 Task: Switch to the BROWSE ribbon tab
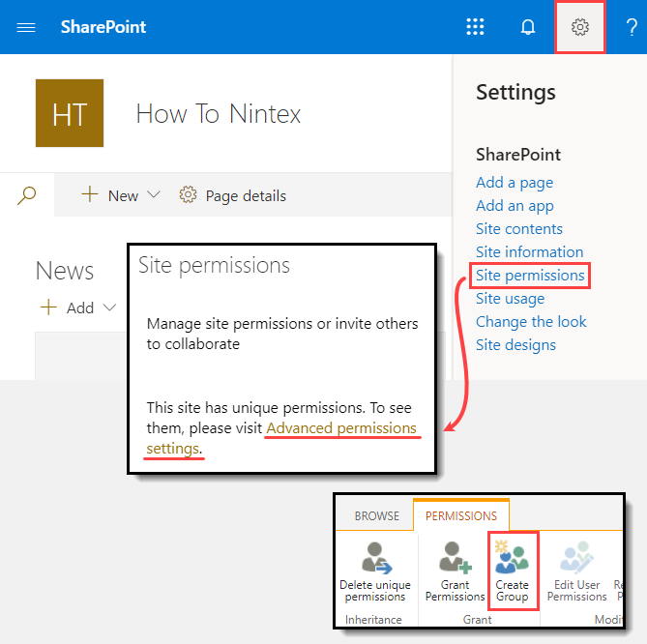tap(377, 515)
